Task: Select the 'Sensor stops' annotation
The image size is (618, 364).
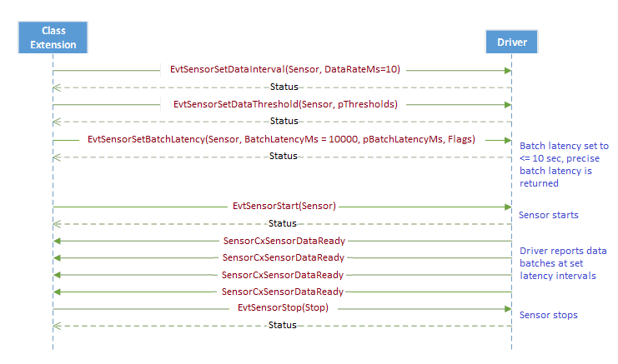Action: point(548,315)
